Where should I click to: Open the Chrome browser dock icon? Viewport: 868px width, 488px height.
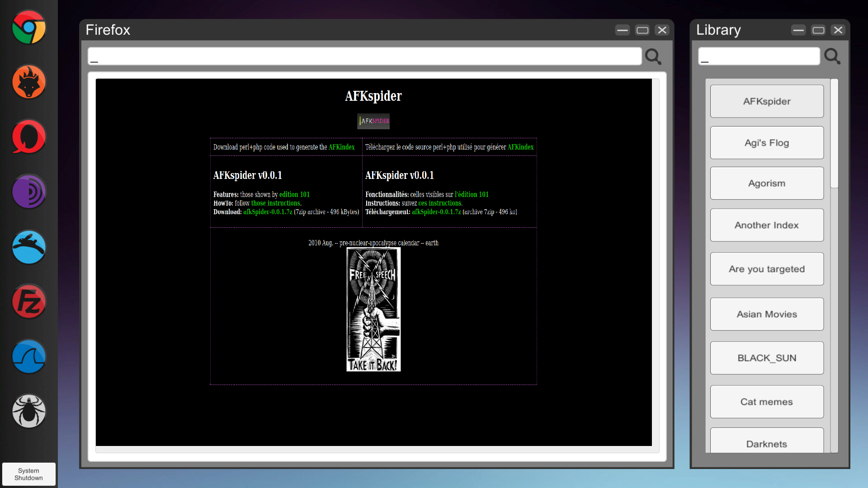coord(29,27)
